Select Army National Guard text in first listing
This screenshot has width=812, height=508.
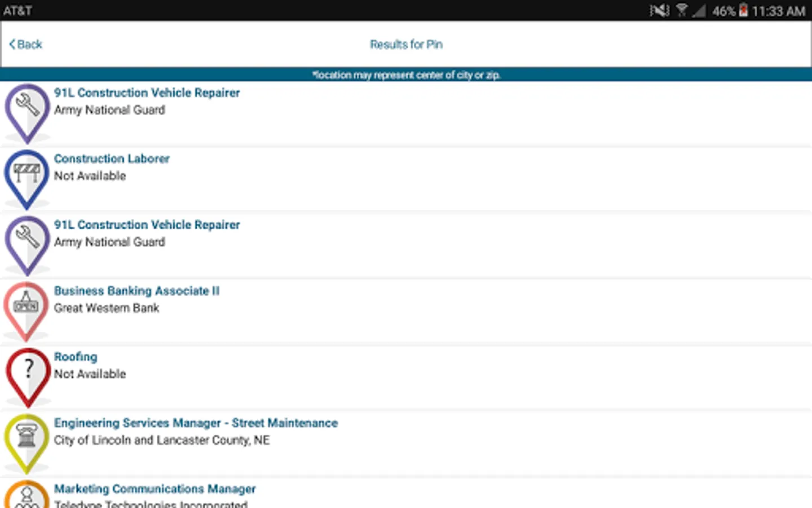click(x=109, y=110)
